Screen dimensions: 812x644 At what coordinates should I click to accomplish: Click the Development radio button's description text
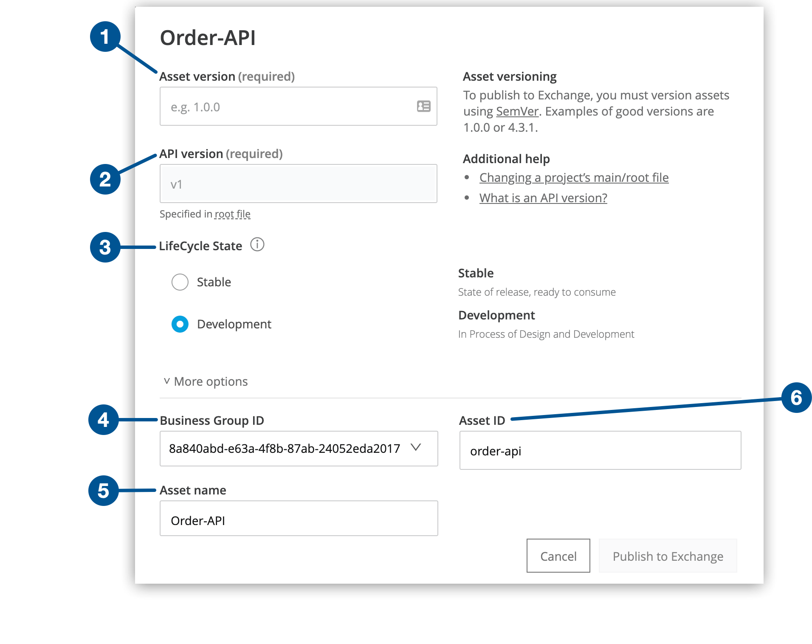tap(234, 324)
